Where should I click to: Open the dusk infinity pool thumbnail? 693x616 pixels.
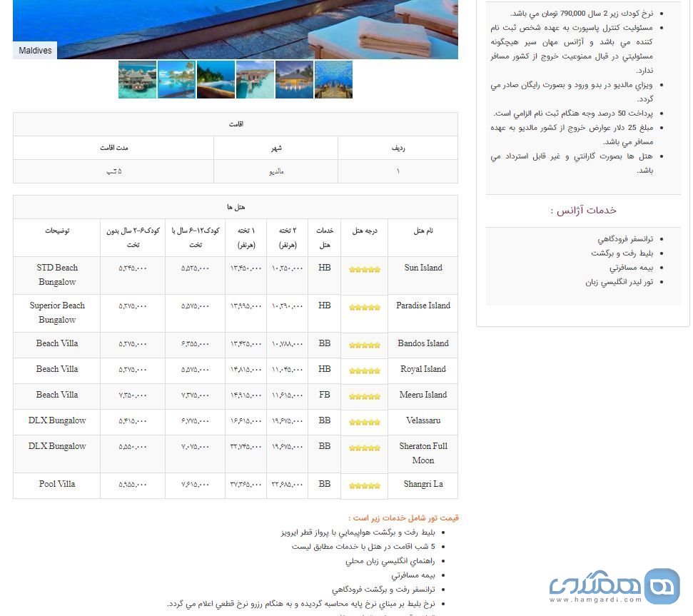click(216, 79)
